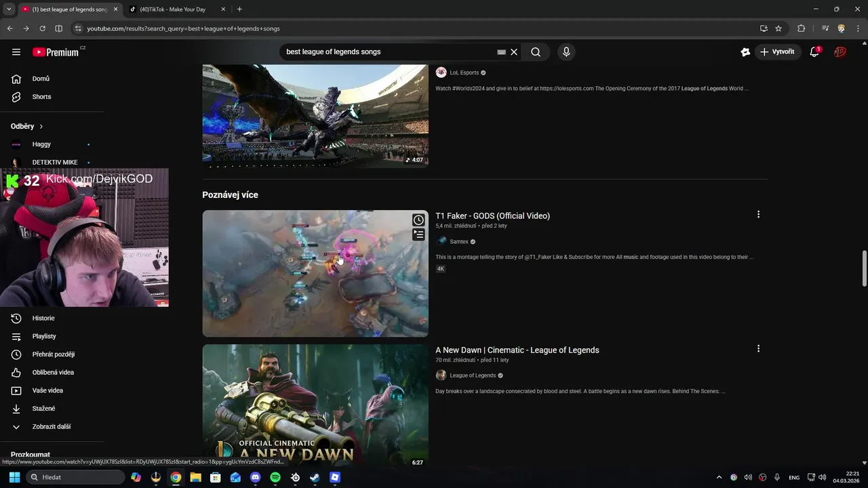Image resolution: width=868 pixels, height=488 pixels.
Task: Open Microsoft Store from the taskbar
Action: (216, 477)
